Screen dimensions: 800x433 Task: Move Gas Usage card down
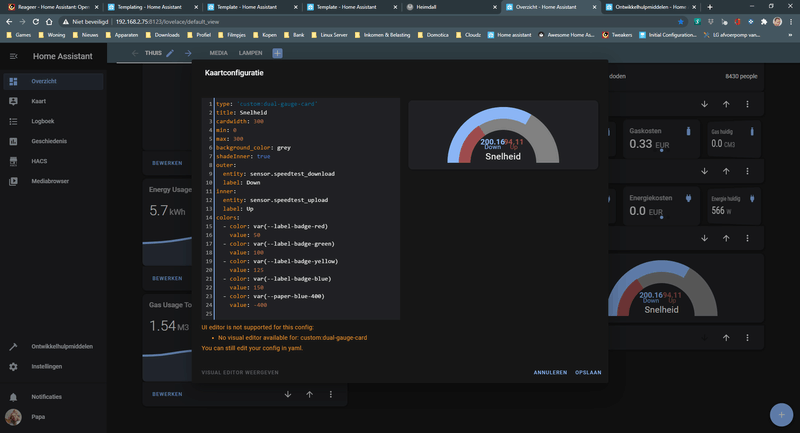click(288, 394)
